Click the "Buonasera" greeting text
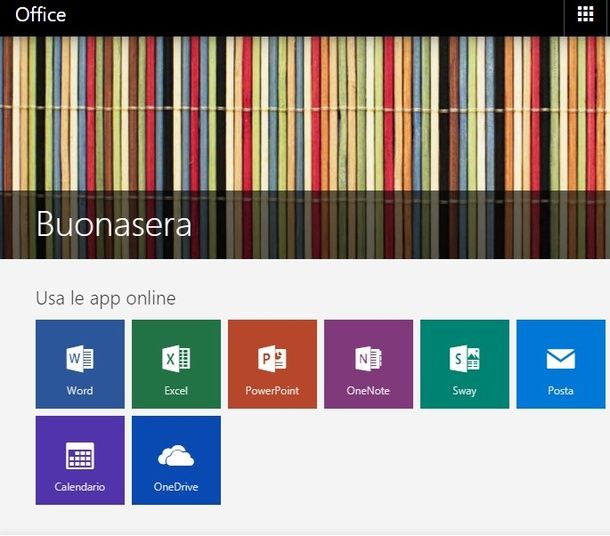610x536 pixels. 113,223
